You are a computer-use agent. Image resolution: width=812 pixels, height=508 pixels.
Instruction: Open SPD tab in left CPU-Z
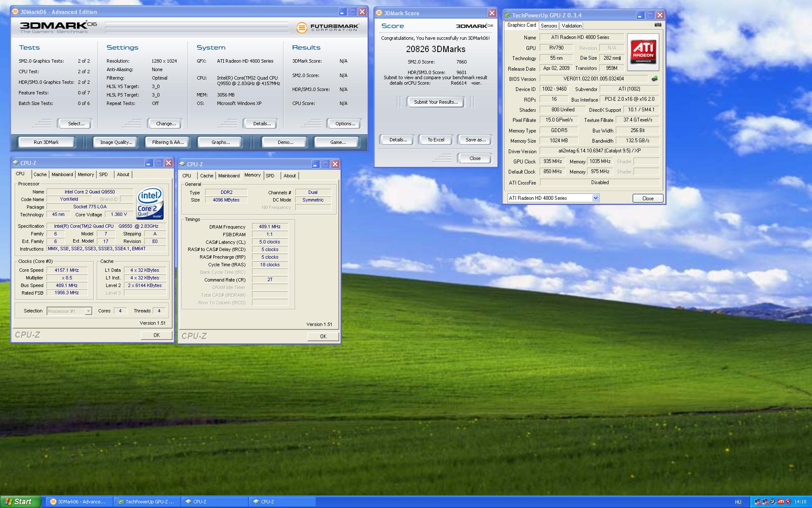point(104,174)
